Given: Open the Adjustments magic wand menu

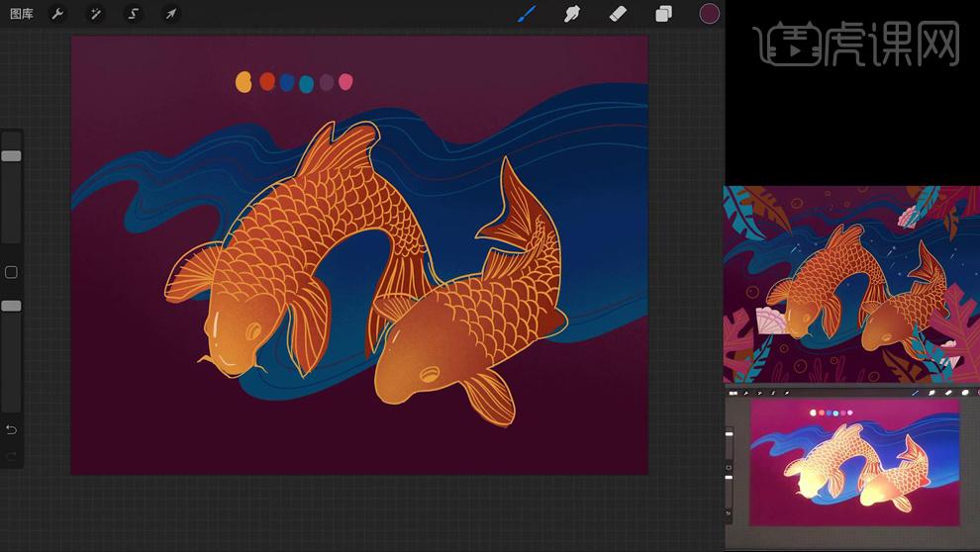Looking at the screenshot, I should pyautogui.click(x=96, y=14).
